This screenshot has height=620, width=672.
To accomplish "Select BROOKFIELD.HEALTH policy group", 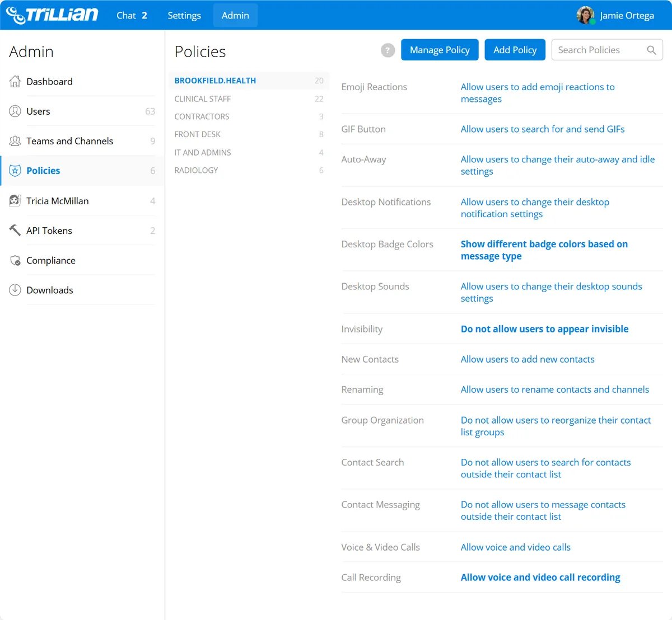I will pos(249,81).
